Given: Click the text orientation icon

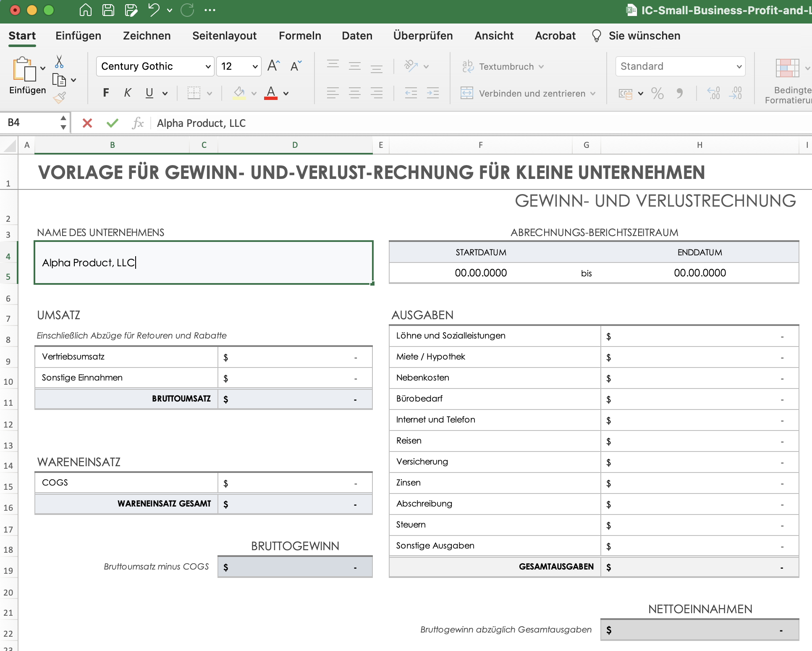Looking at the screenshot, I should click(x=411, y=66).
